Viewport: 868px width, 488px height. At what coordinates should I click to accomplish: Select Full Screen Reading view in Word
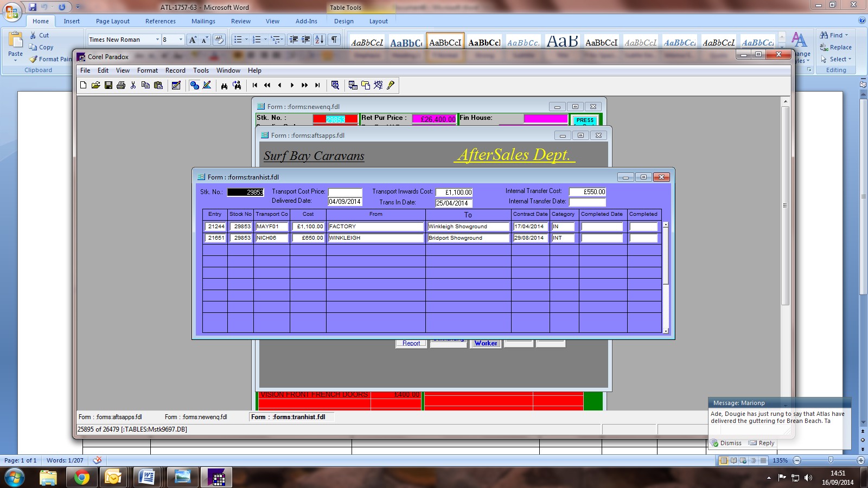733,460
